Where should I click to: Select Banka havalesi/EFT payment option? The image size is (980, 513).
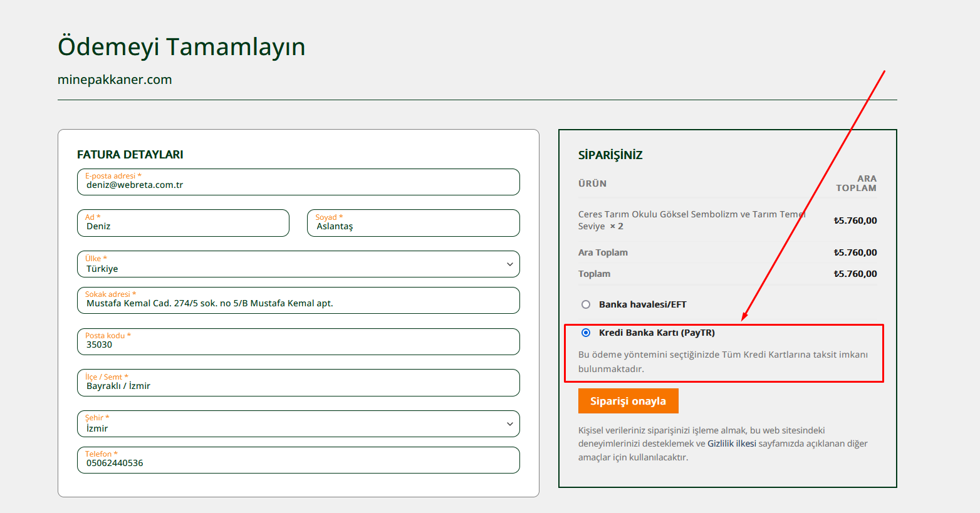(x=586, y=304)
